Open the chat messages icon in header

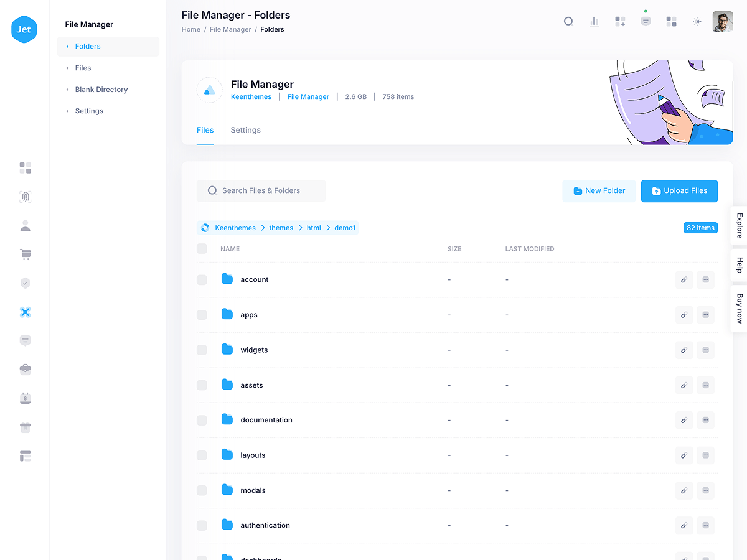pos(646,21)
